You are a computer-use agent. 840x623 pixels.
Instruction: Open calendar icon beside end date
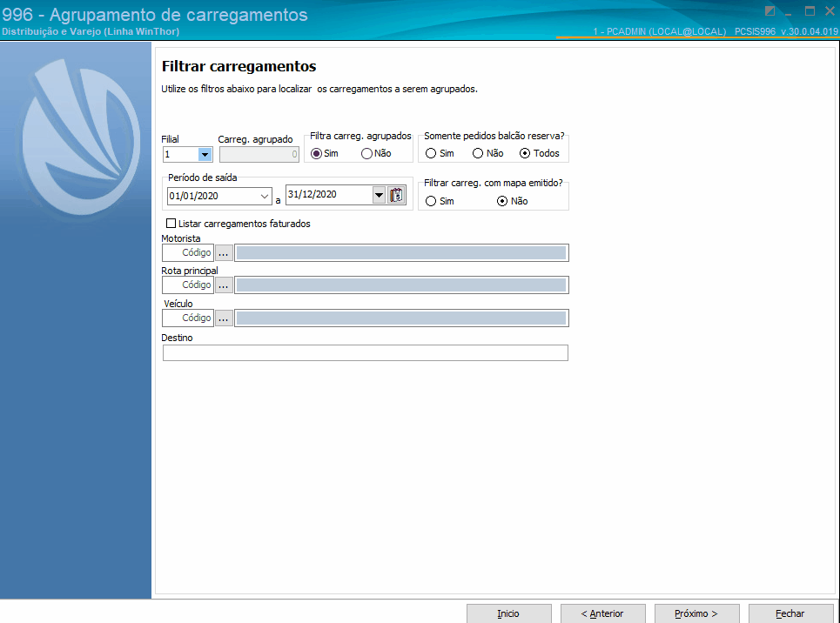[396, 195]
